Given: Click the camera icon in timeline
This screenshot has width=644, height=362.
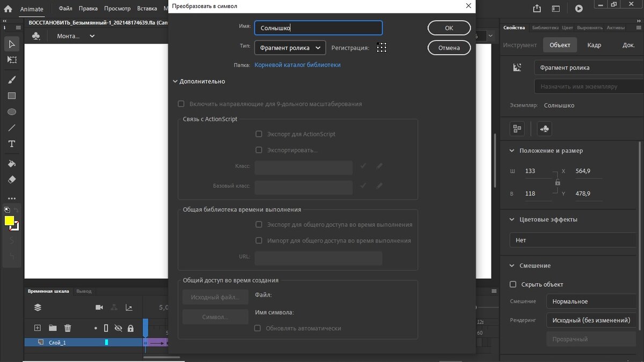Looking at the screenshot, I should click(99, 307).
